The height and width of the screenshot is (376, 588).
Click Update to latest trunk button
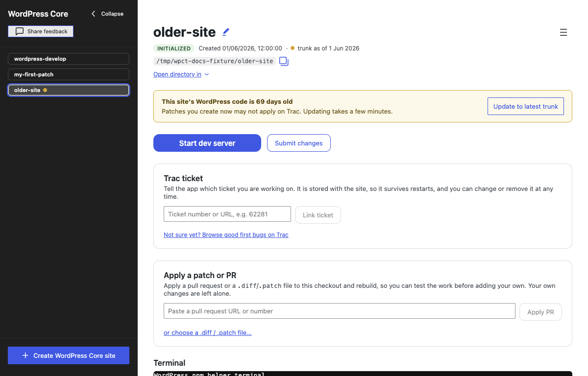pyautogui.click(x=526, y=106)
